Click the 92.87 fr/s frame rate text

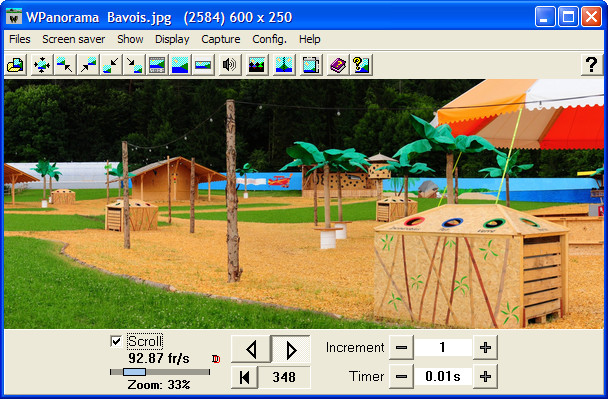coord(159,358)
